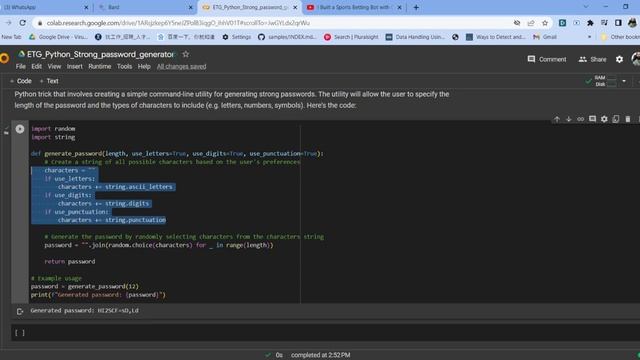The image size is (640, 360).
Task: Close the YouTube Sports Betting Bot tab
Action: point(400,7)
